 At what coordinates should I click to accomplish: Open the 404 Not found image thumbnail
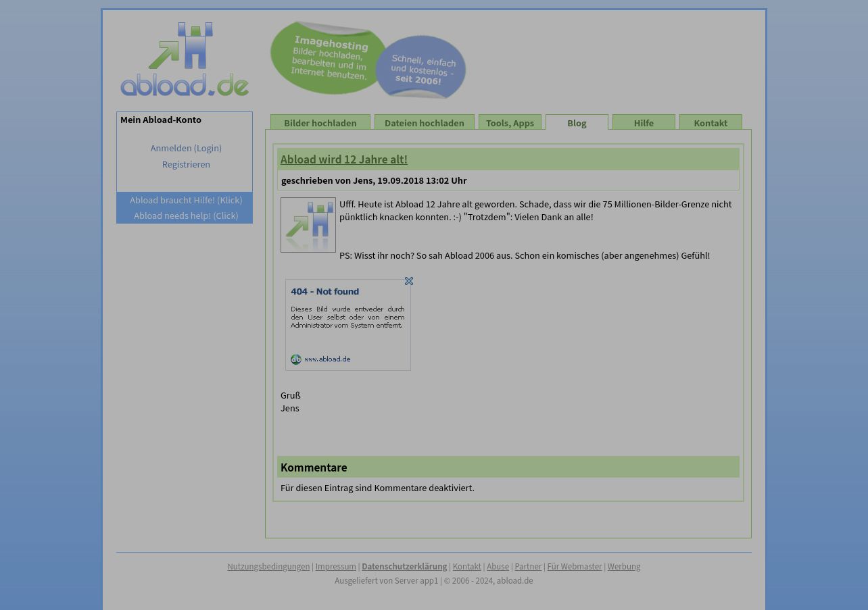348,325
